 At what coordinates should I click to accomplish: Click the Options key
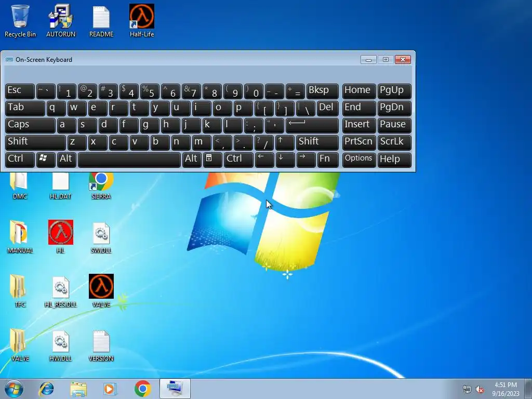359,159
